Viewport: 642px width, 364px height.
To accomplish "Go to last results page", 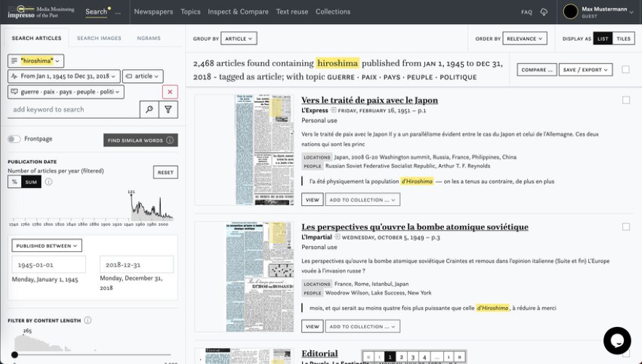I will pos(460,357).
